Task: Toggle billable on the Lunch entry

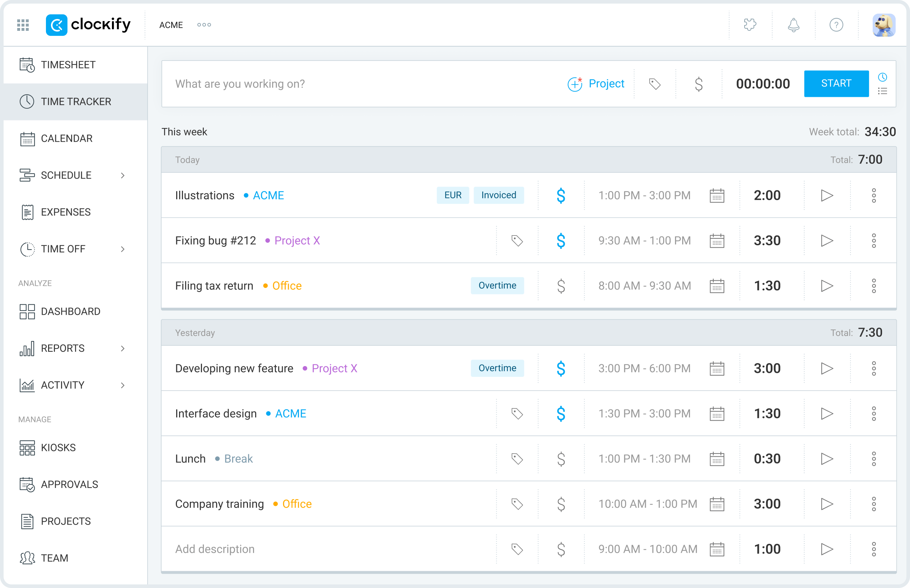Action: point(561,459)
